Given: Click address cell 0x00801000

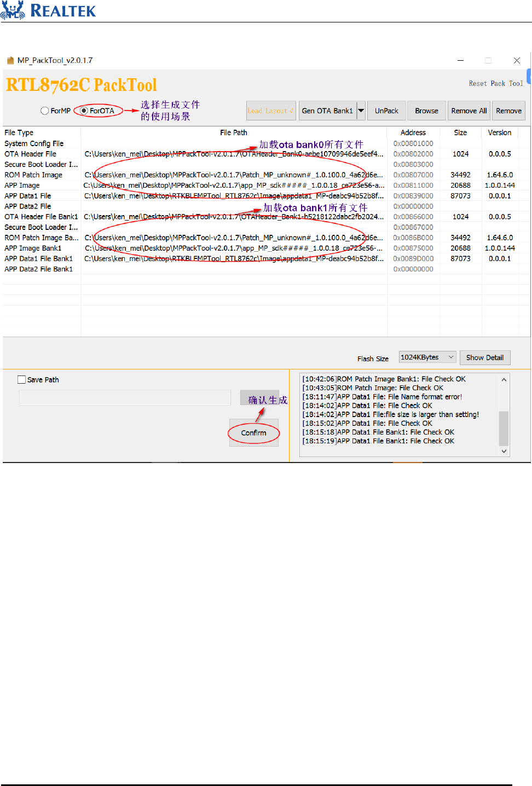Looking at the screenshot, I should click(413, 143).
